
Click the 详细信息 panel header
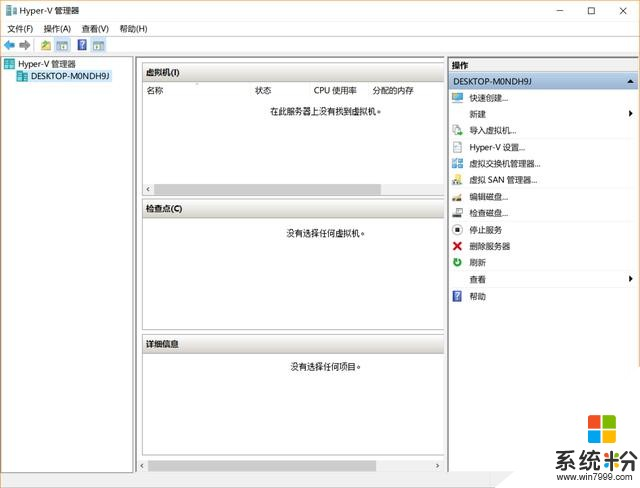(x=293, y=344)
